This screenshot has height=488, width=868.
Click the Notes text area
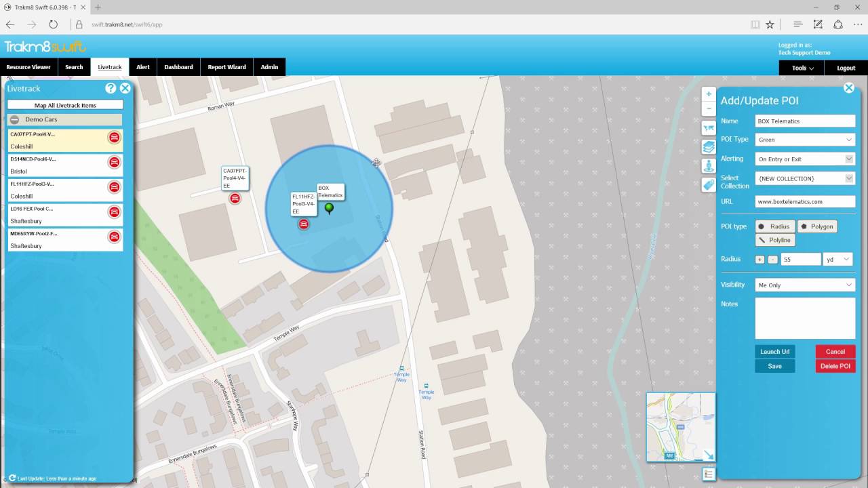(x=805, y=318)
